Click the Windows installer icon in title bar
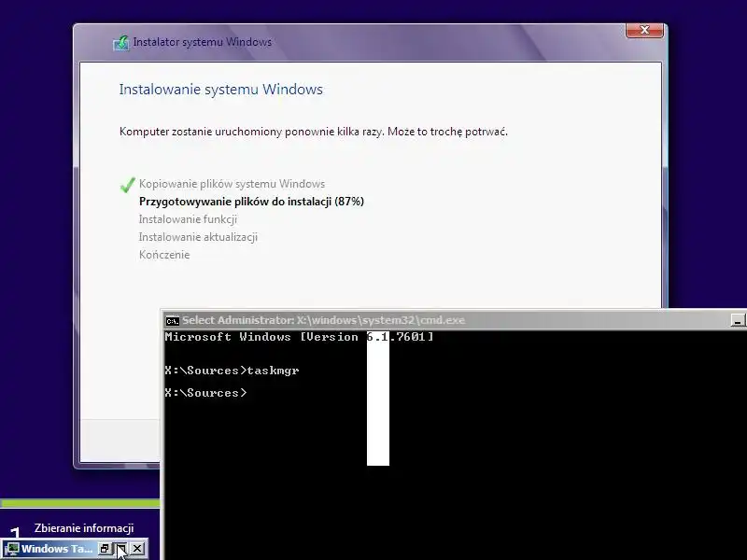747x560 pixels. click(121, 43)
